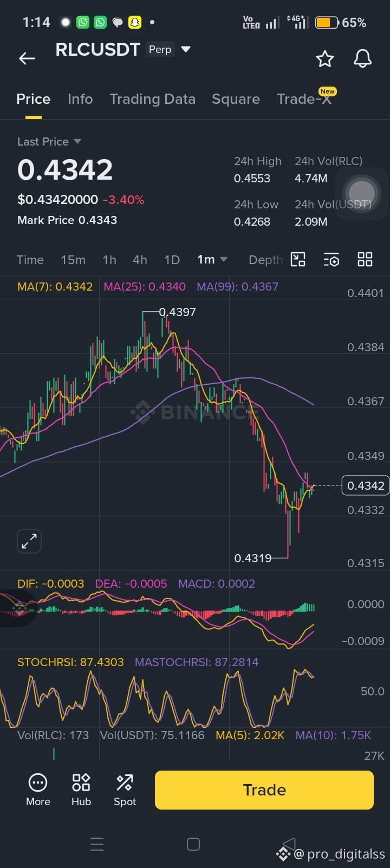Tap the STOCHRSI: 87.4303 label
Screen dimensions: 390x868
[70, 662]
